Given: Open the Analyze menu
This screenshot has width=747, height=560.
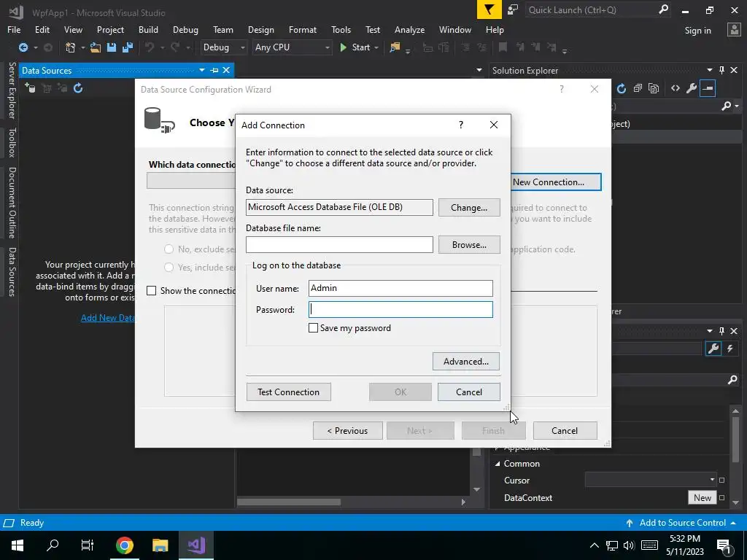Looking at the screenshot, I should click(x=409, y=29).
